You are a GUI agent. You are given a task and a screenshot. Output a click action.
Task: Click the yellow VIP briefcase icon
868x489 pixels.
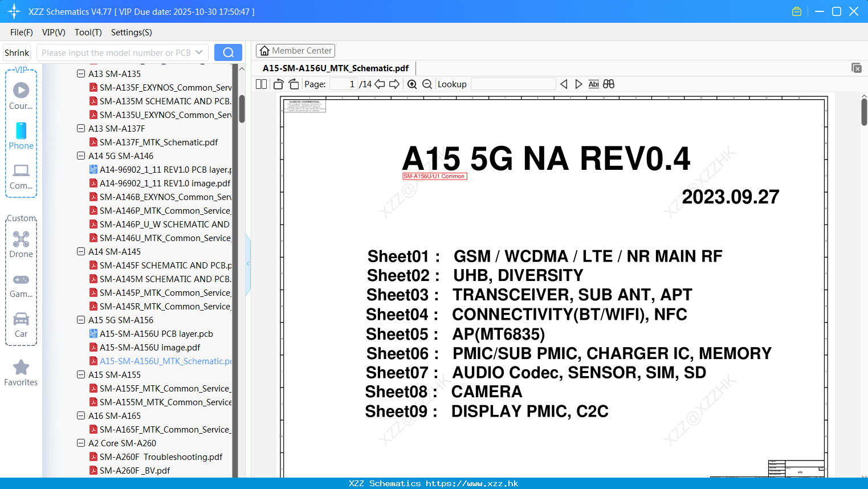tap(797, 11)
